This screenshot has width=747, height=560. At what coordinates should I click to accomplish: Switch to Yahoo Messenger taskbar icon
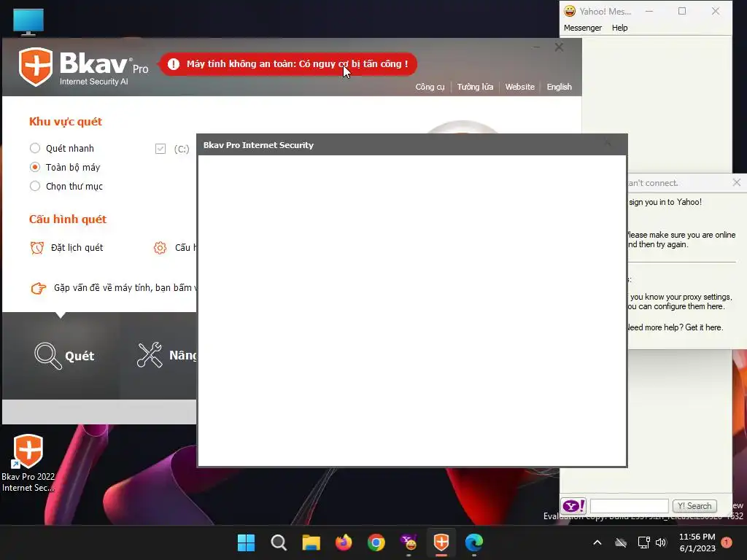(x=409, y=542)
